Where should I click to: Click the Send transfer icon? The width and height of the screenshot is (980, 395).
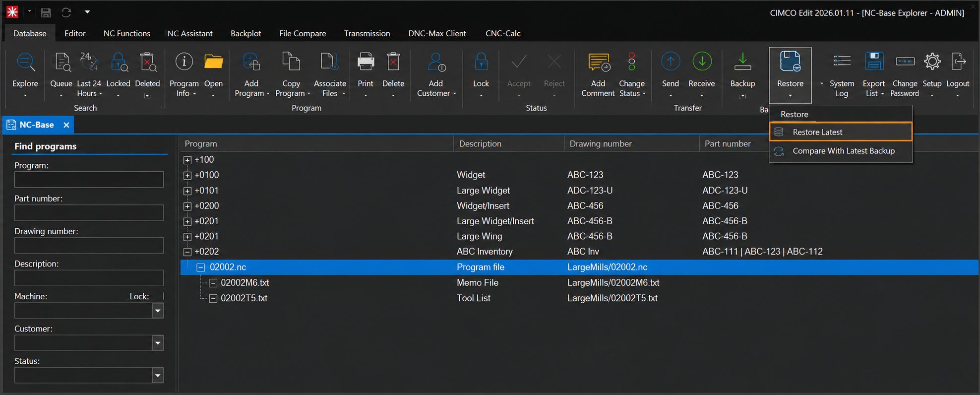[671, 62]
